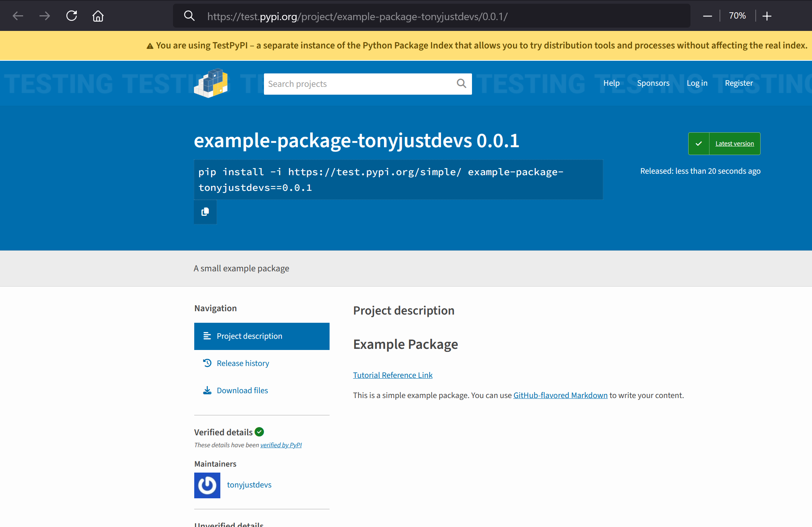812x527 pixels.
Task: Copy the pip install command to clipboard
Action: [x=205, y=212]
